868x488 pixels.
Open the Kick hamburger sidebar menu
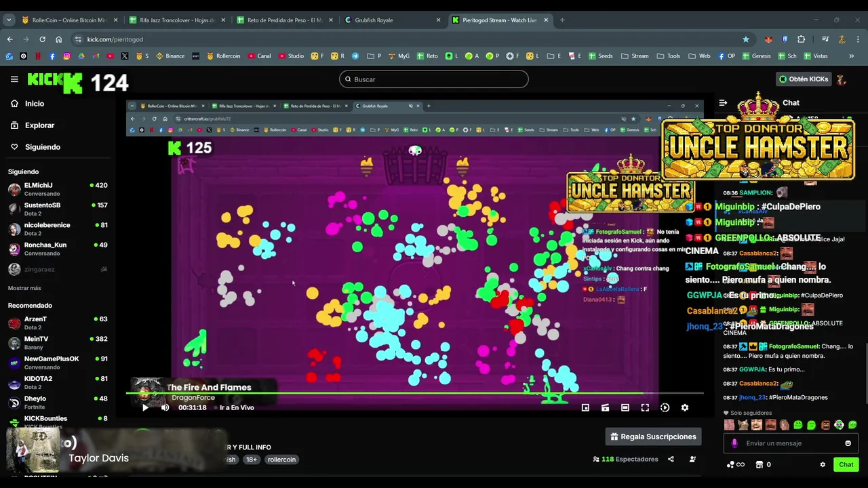coord(14,79)
